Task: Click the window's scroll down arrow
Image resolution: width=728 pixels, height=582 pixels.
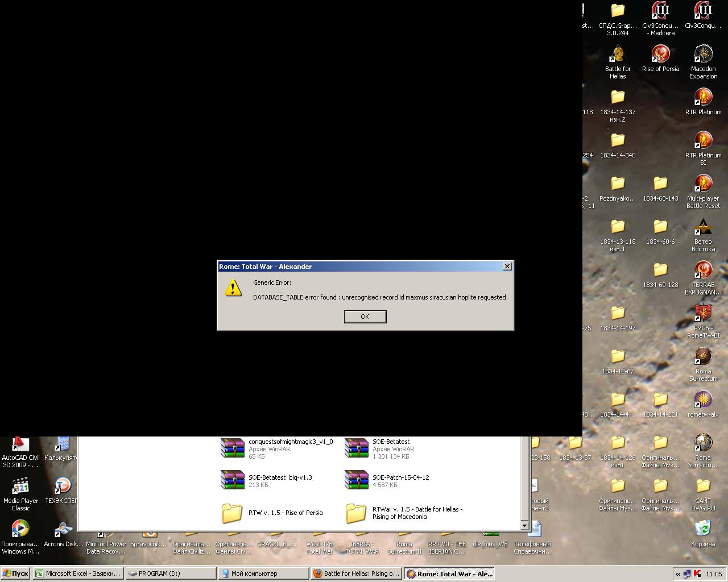Action: click(x=526, y=526)
